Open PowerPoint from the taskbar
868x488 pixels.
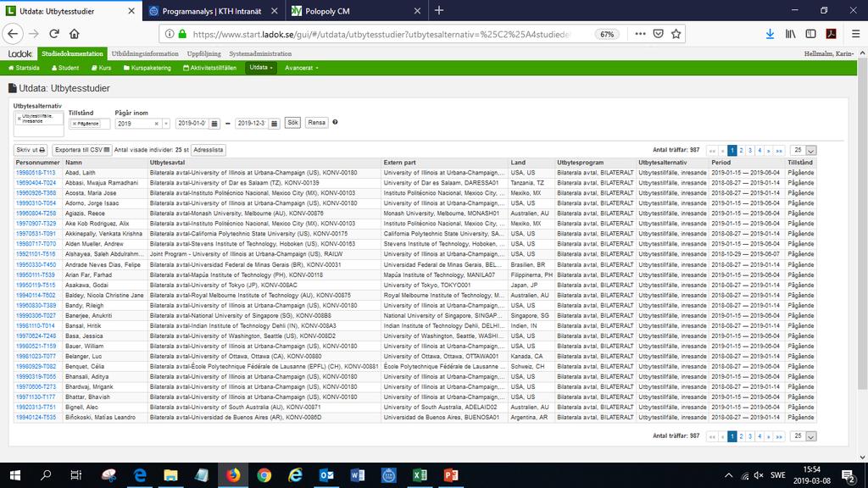[x=451, y=475]
